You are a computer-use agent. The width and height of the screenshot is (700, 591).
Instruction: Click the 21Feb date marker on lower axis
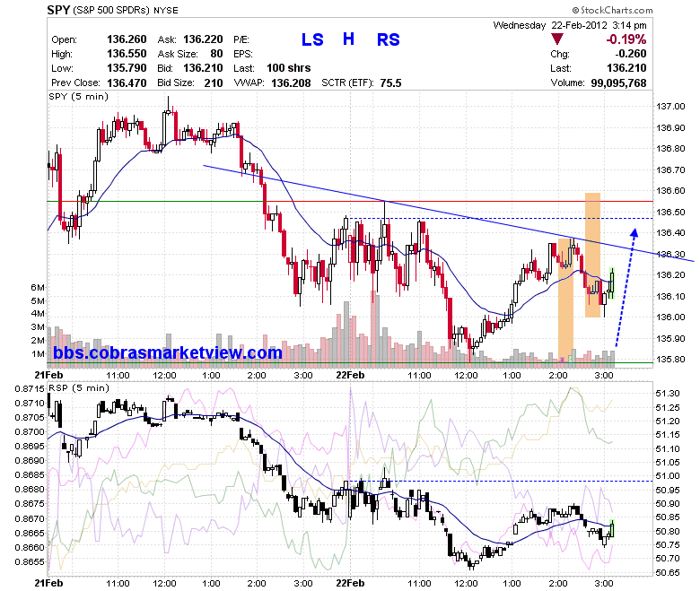(x=48, y=583)
